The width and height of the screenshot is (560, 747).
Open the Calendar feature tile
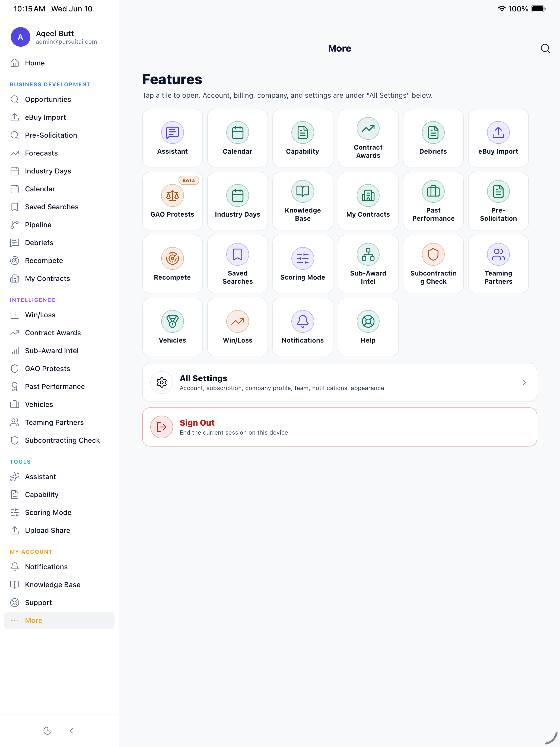pos(237,138)
